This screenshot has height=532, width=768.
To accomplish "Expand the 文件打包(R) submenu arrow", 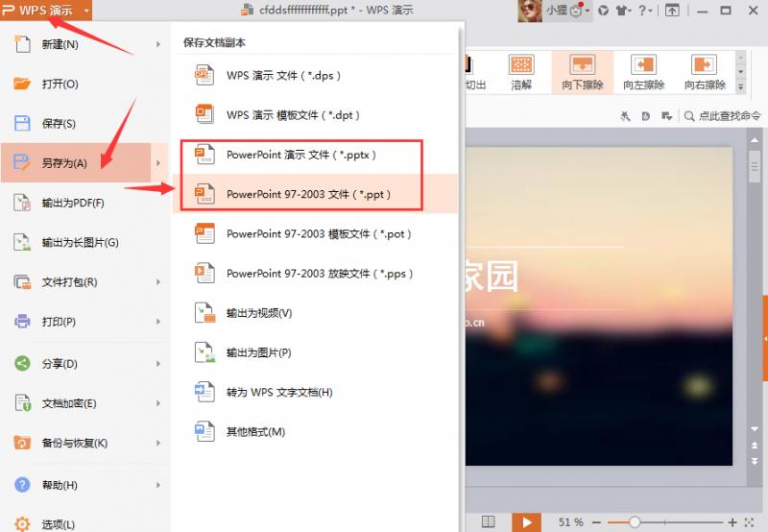I will pos(157,282).
